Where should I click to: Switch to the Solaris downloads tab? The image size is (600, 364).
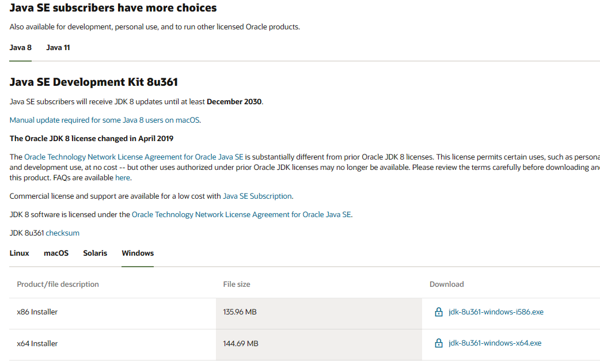(95, 253)
